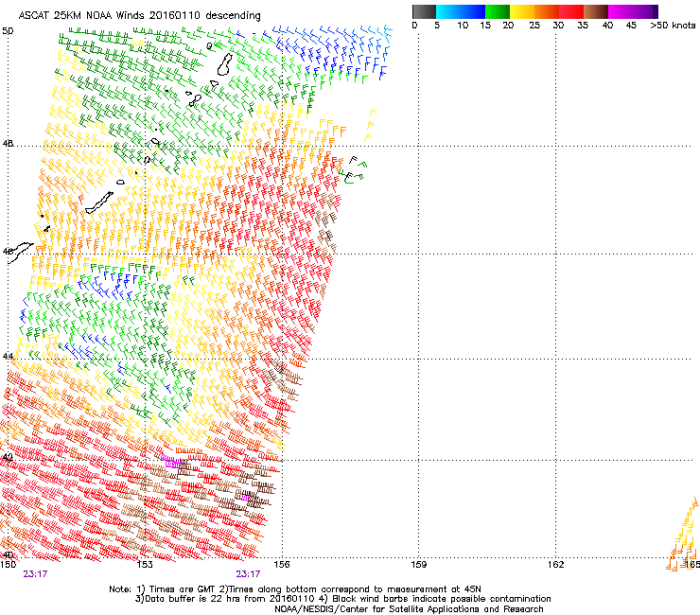Click the coastline outline at the left edge near 46N

point(20,253)
